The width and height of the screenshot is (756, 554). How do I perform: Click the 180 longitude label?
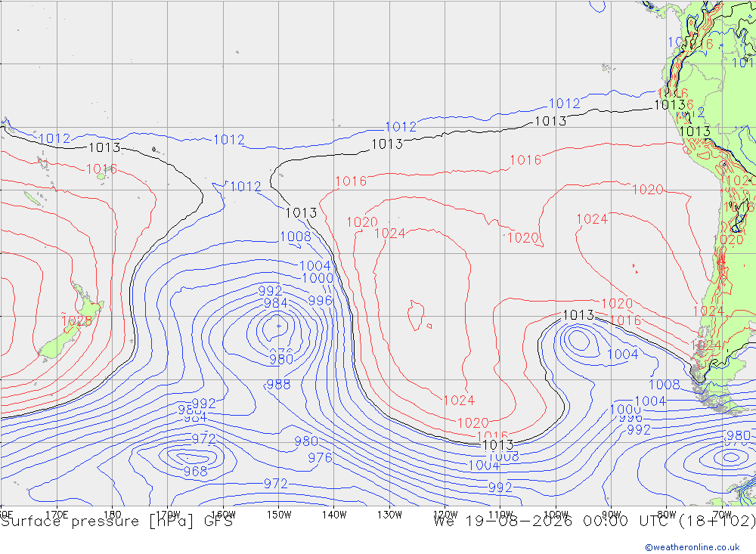[x=113, y=515]
